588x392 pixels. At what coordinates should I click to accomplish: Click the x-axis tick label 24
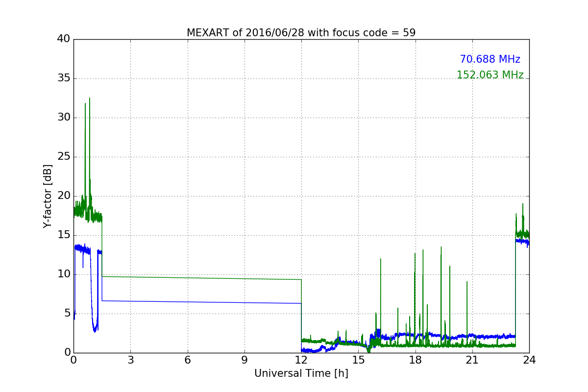[x=529, y=360]
